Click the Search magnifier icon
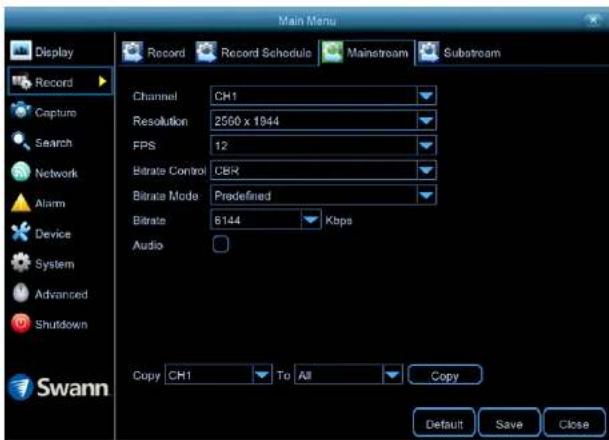Image resolution: width=609 pixels, height=440 pixels. pos(21,141)
